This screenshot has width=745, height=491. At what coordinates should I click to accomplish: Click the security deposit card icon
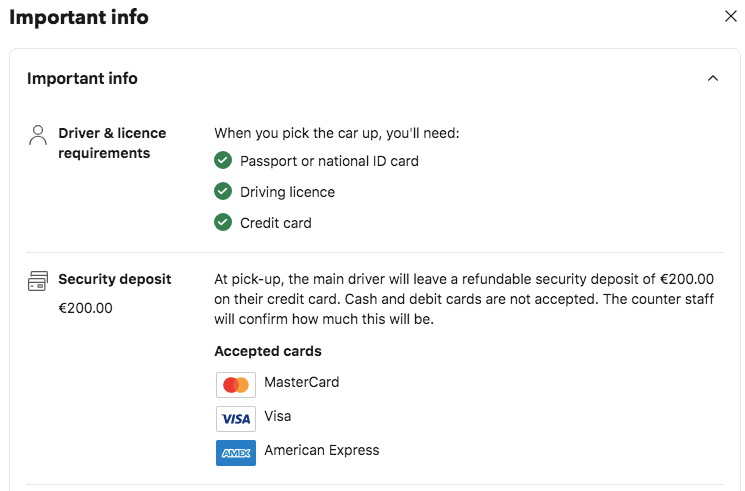click(x=38, y=281)
